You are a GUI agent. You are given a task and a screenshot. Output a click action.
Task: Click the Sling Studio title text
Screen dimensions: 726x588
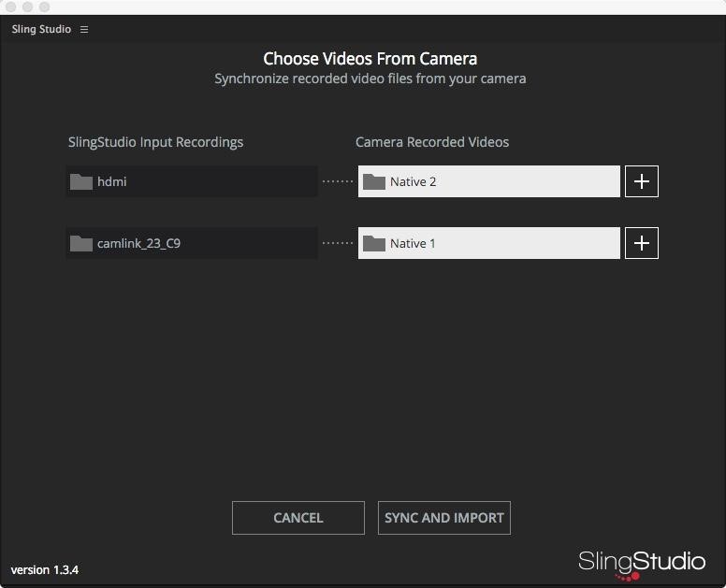click(x=41, y=29)
